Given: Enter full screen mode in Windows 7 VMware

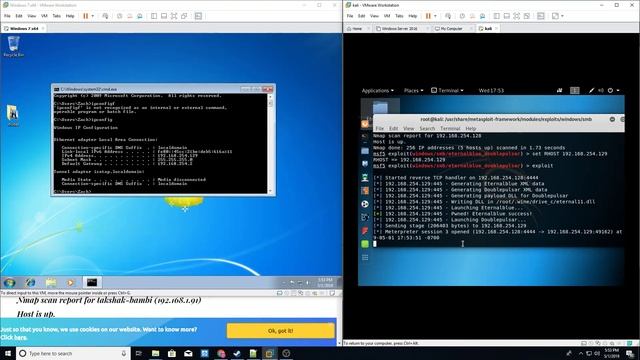Looking at the screenshot, I should [174, 16].
